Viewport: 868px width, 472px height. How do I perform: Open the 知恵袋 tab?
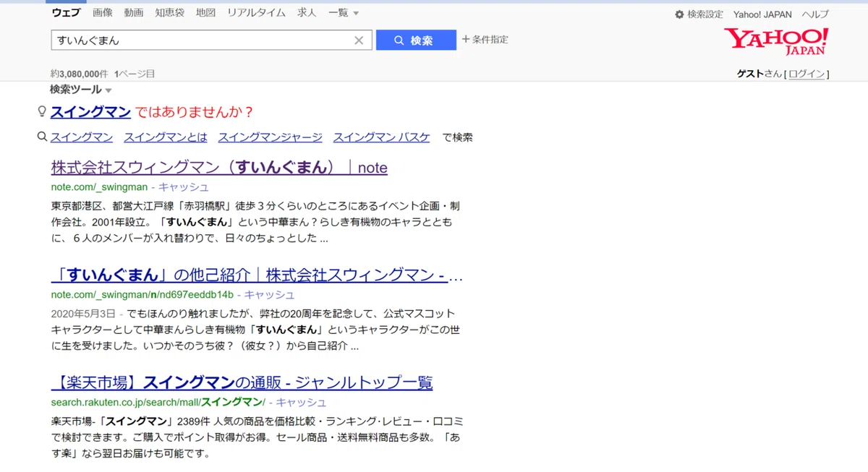tap(170, 13)
